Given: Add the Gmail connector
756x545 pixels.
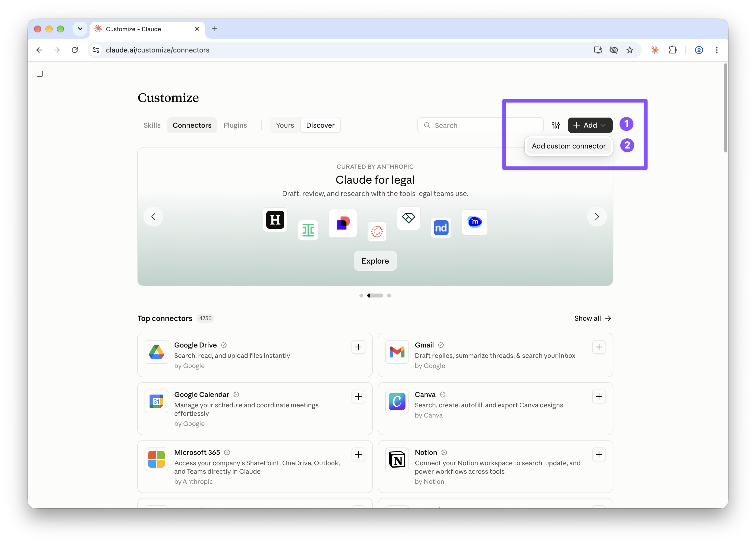Looking at the screenshot, I should [x=599, y=347].
